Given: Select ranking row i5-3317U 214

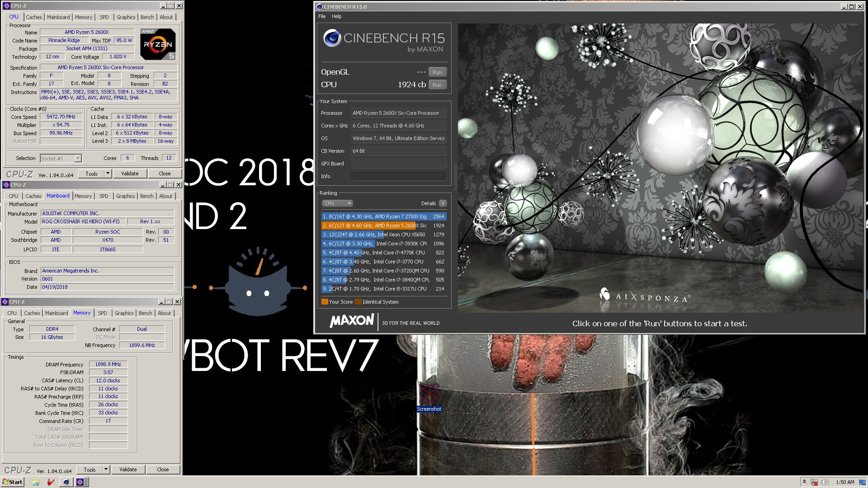Looking at the screenshot, I should 384,289.
